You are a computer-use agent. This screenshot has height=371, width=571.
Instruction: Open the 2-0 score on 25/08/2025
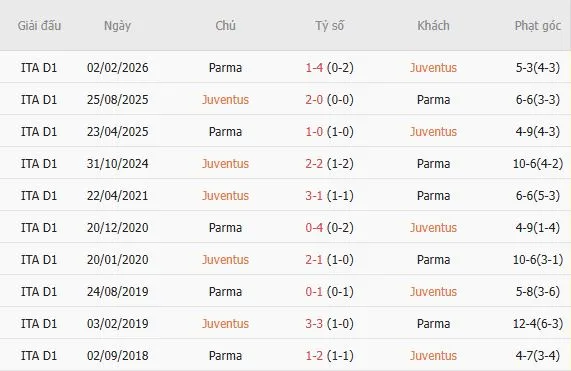314,100
